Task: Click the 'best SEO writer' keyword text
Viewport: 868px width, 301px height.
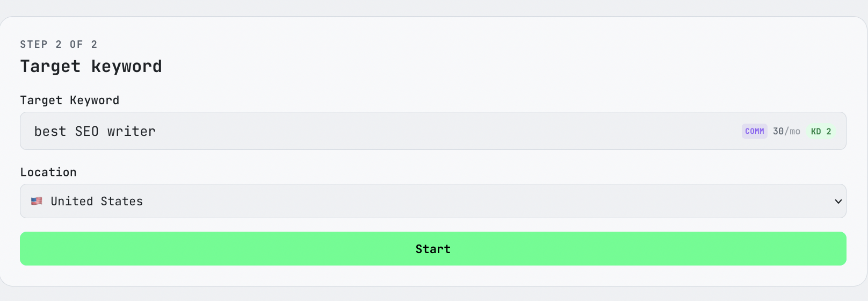Action: point(95,131)
